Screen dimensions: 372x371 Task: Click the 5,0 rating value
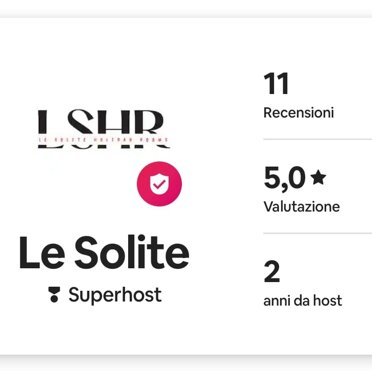tap(285, 178)
